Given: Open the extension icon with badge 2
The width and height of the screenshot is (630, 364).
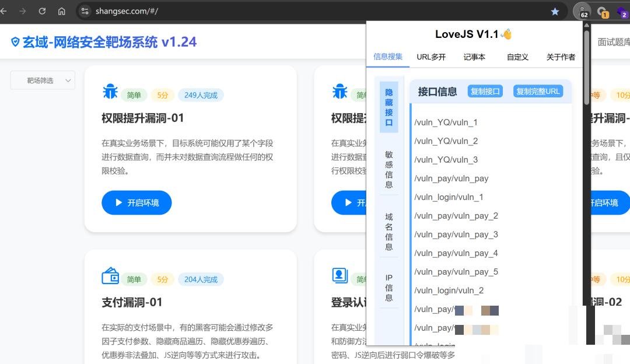Looking at the screenshot, I should [x=622, y=12].
